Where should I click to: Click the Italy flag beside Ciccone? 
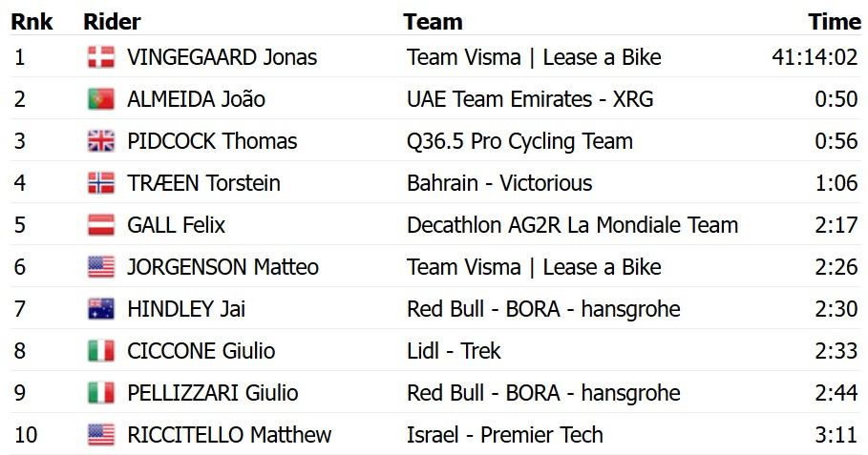pos(101,351)
